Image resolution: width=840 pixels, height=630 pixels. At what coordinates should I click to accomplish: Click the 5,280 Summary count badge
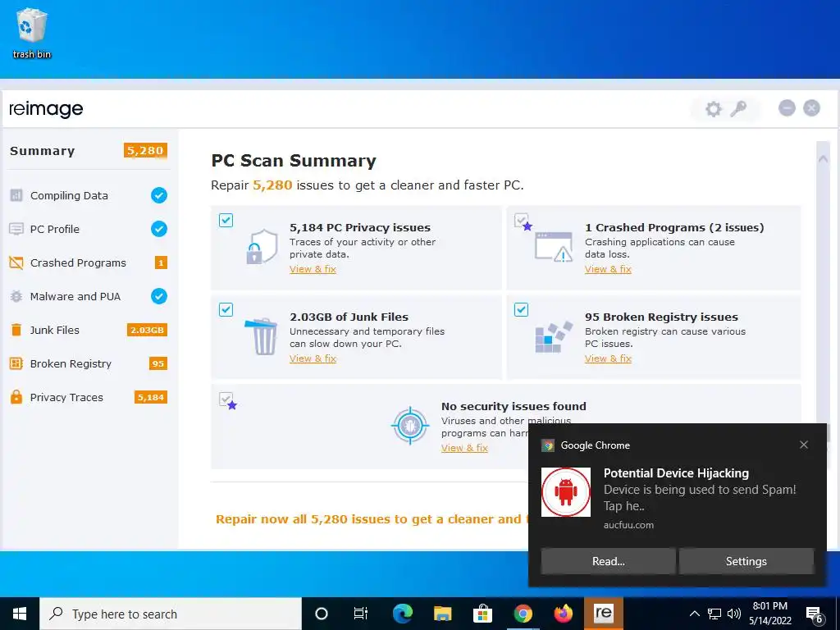coord(145,151)
